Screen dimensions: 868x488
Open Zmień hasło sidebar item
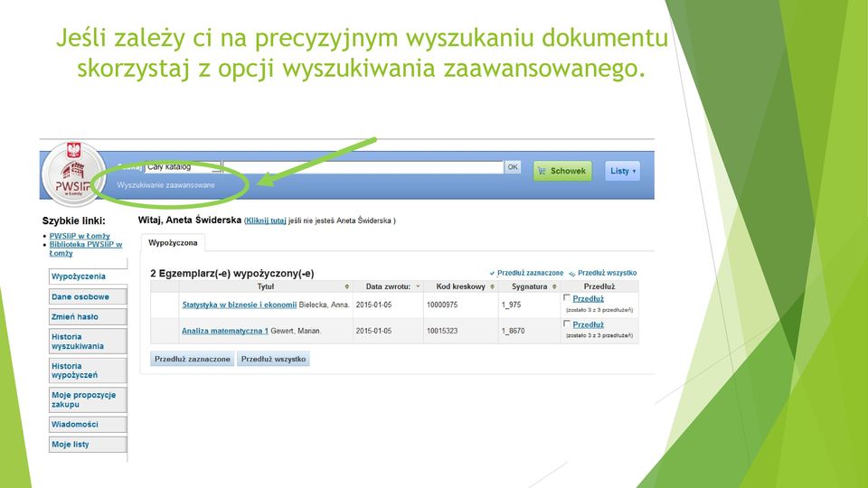[x=88, y=316]
